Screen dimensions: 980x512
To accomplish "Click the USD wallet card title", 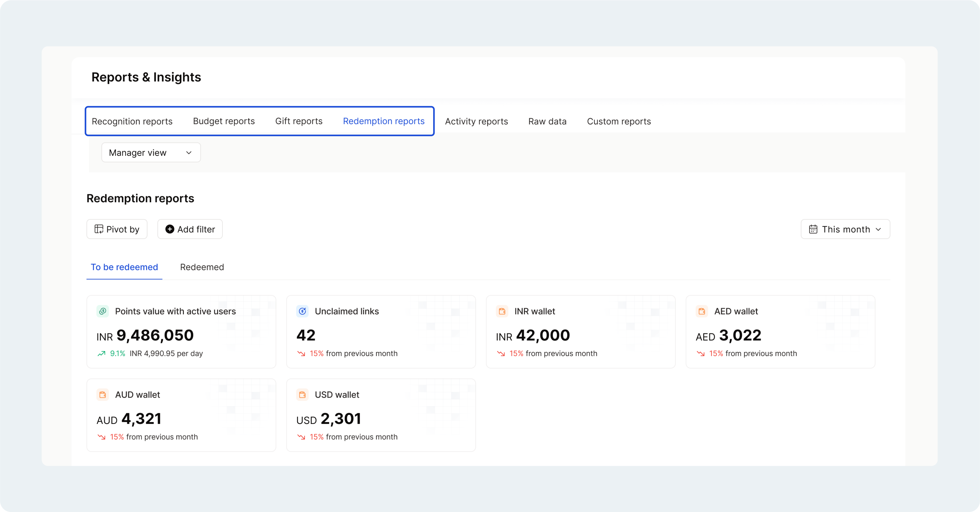I will (x=337, y=395).
